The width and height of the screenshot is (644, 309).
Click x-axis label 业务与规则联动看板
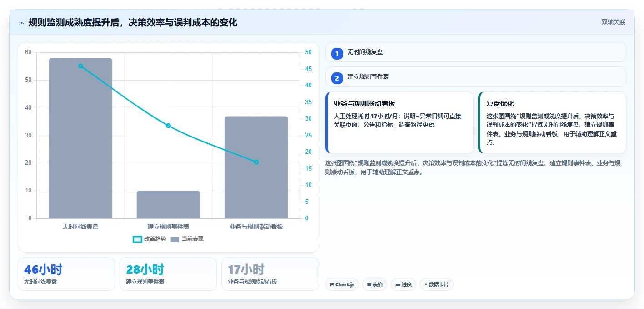(256, 227)
